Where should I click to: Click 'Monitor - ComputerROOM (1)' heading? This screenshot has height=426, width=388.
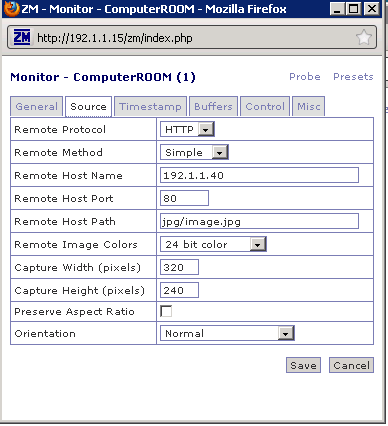[x=103, y=77]
